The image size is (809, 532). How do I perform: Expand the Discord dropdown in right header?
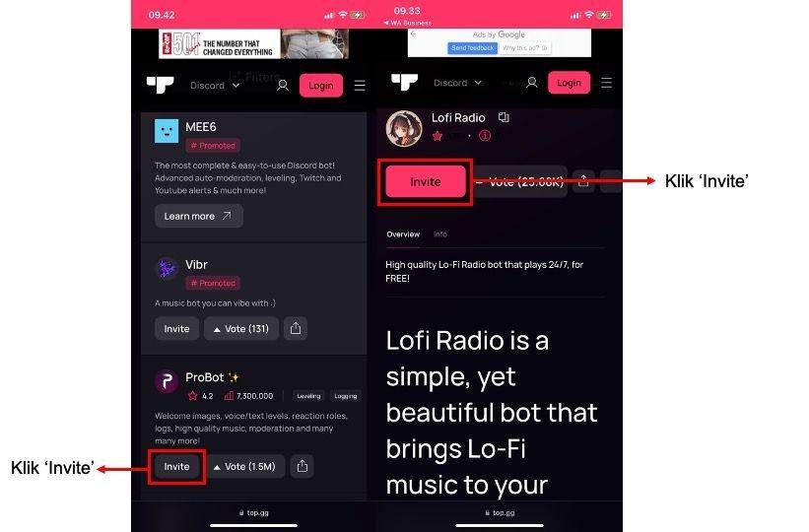457,83
